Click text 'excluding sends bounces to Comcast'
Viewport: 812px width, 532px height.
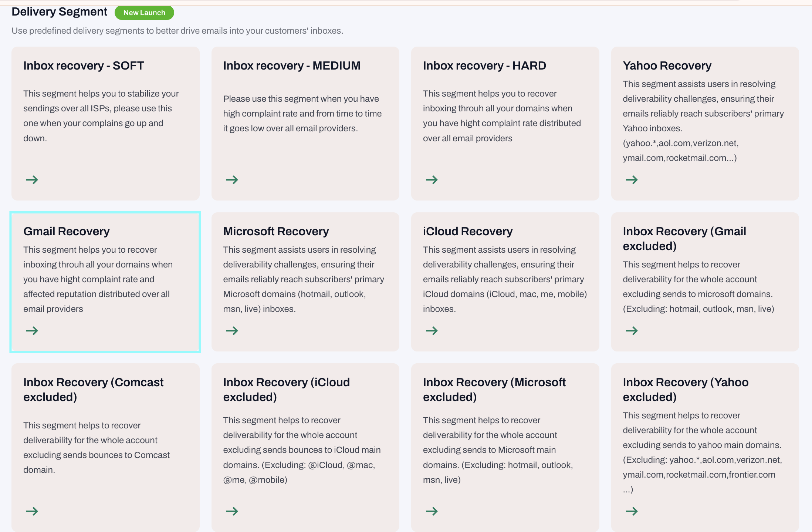[x=97, y=455]
